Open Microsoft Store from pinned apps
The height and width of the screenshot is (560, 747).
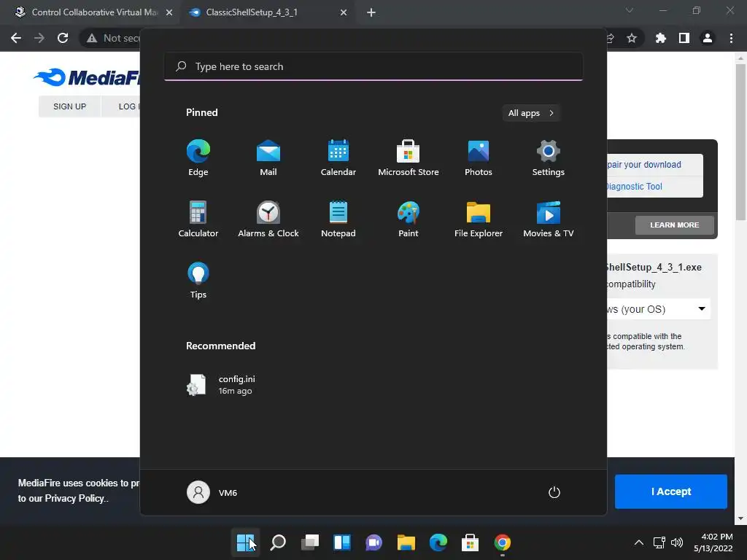tap(409, 158)
